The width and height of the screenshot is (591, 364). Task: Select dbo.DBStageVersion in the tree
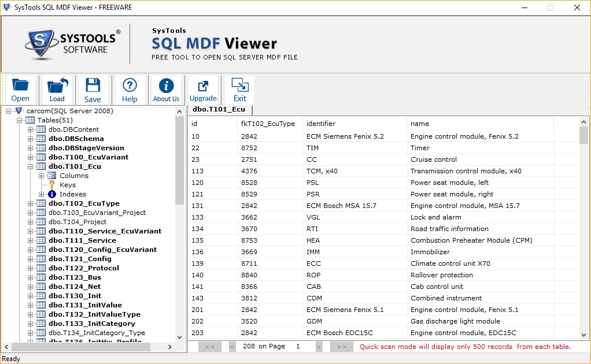point(86,148)
